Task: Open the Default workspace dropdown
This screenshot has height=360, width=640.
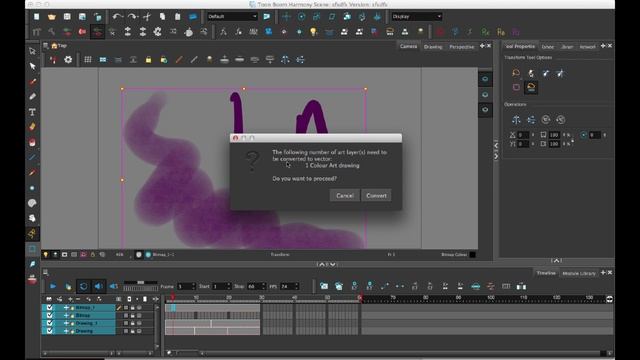Action: click(x=232, y=16)
